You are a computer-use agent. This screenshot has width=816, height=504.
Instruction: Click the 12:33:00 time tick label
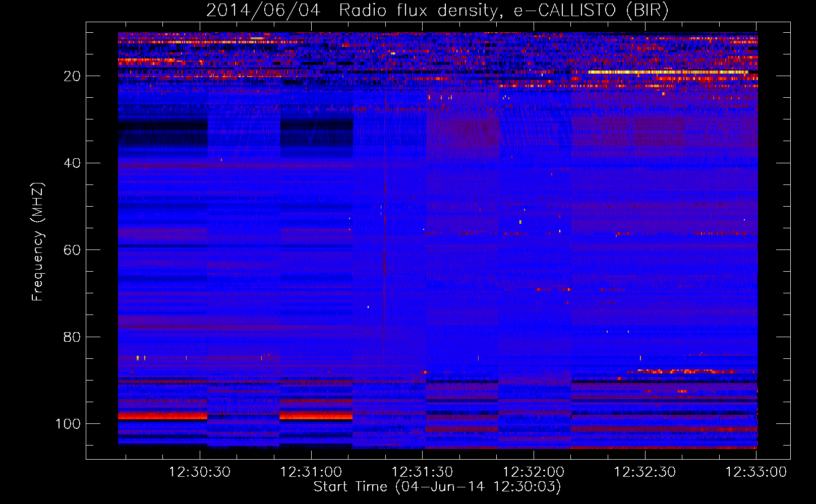click(756, 472)
